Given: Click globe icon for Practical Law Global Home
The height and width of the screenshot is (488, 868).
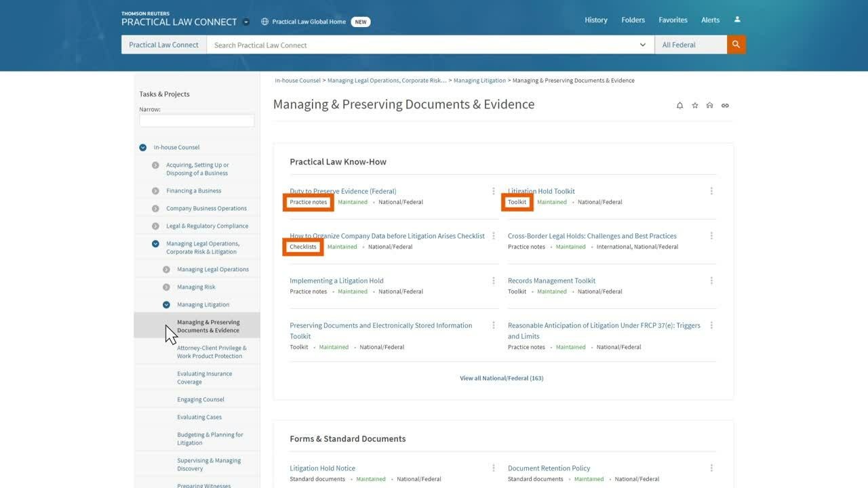Looking at the screenshot, I should point(264,22).
